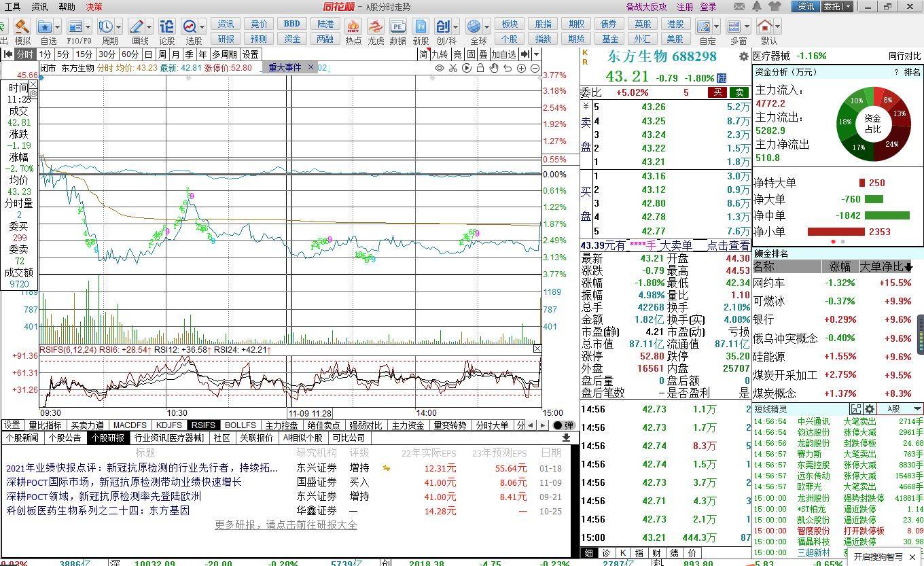924x566 pixels.
Task: Open the F10/F9 company info icon
Action: [75, 26]
